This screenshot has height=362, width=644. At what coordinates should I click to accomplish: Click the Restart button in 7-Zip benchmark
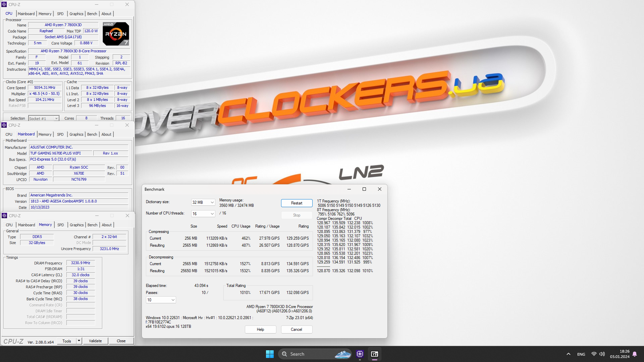(x=297, y=203)
